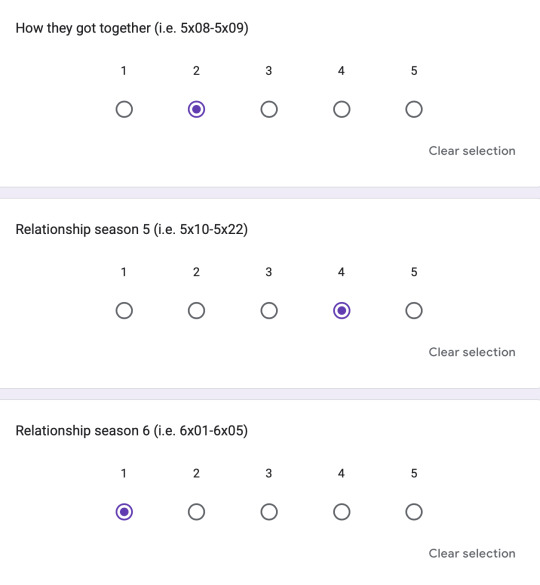
Task: Pick rating 3 for Relationship season 5
Action: (269, 310)
